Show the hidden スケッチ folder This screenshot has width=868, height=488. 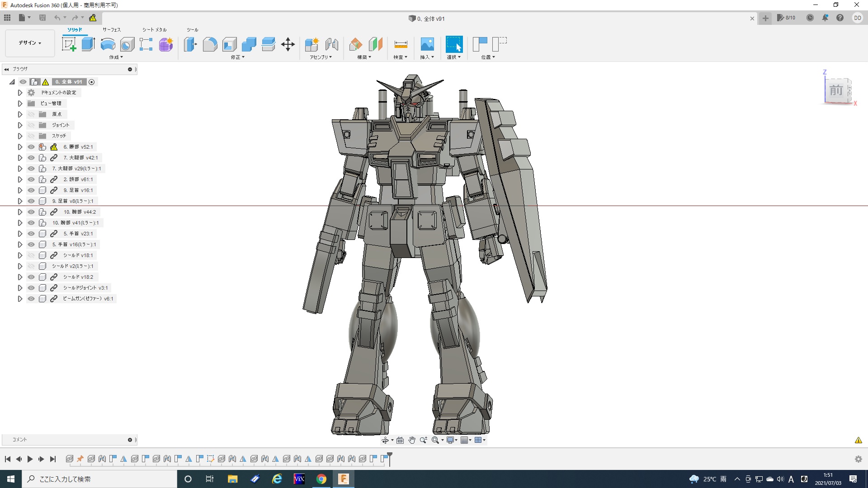tap(31, 136)
